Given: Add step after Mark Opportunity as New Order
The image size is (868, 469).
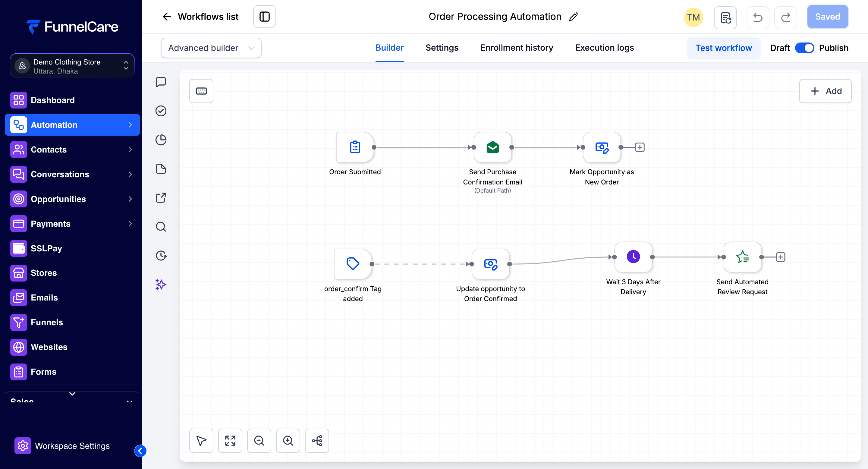Looking at the screenshot, I should click(640, 147).
